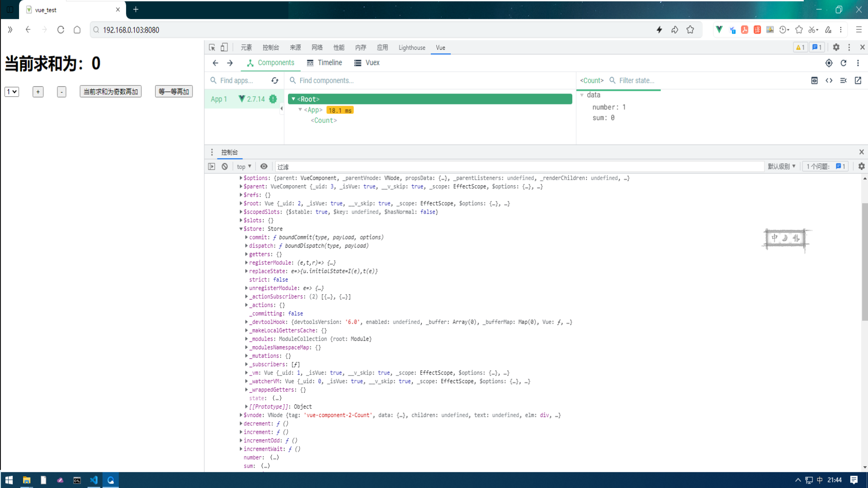Select the Count component in tree

(324, 121)
